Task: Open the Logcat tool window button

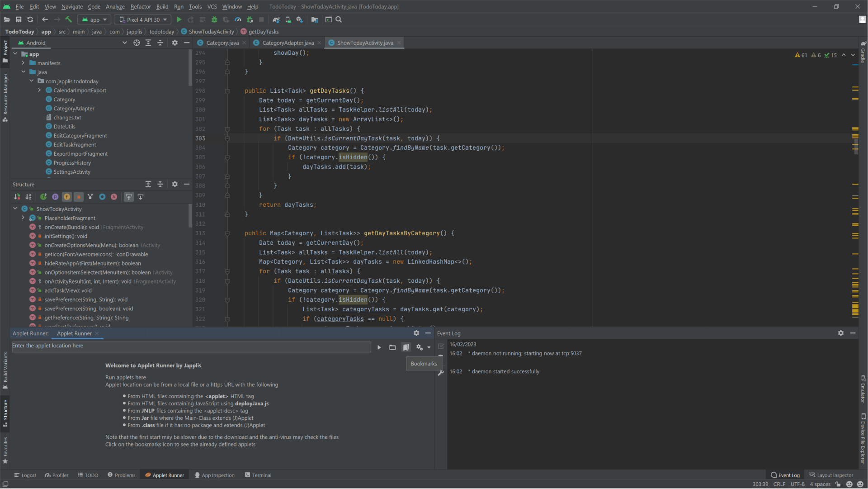Action: [25, 475]
